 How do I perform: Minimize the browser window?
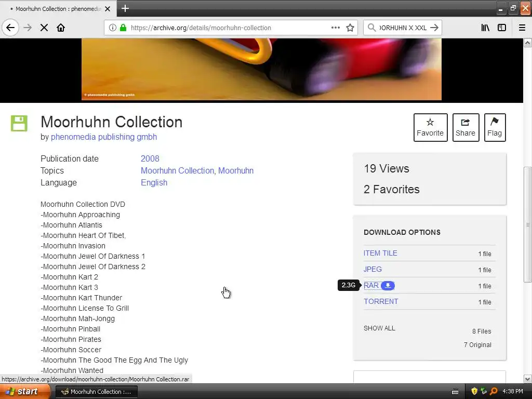pos(500,8)
